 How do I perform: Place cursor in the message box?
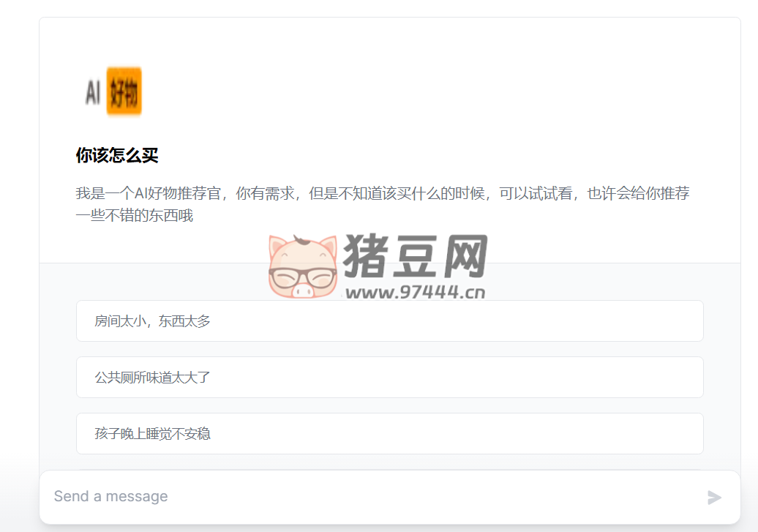point(293,496)
